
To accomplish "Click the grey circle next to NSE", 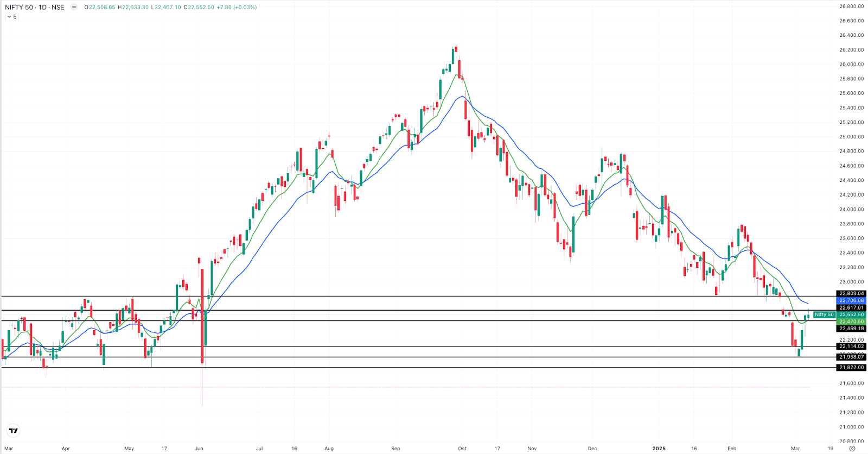I will 74,7.
